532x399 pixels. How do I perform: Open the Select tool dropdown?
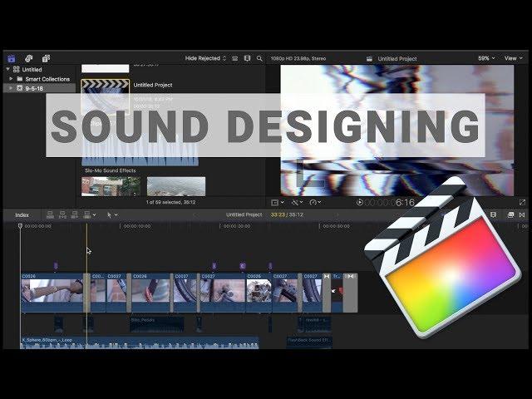point(112,215)
